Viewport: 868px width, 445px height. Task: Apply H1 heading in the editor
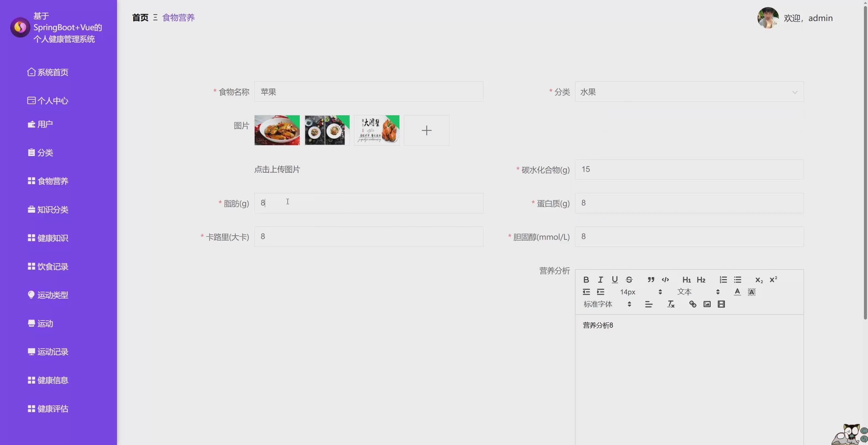tap(687, 279)
